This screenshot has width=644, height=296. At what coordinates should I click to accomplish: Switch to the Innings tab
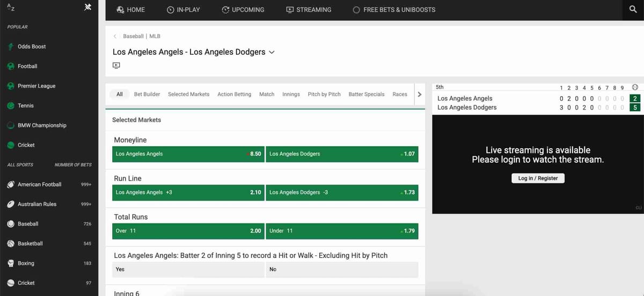(x=291, y=94)
